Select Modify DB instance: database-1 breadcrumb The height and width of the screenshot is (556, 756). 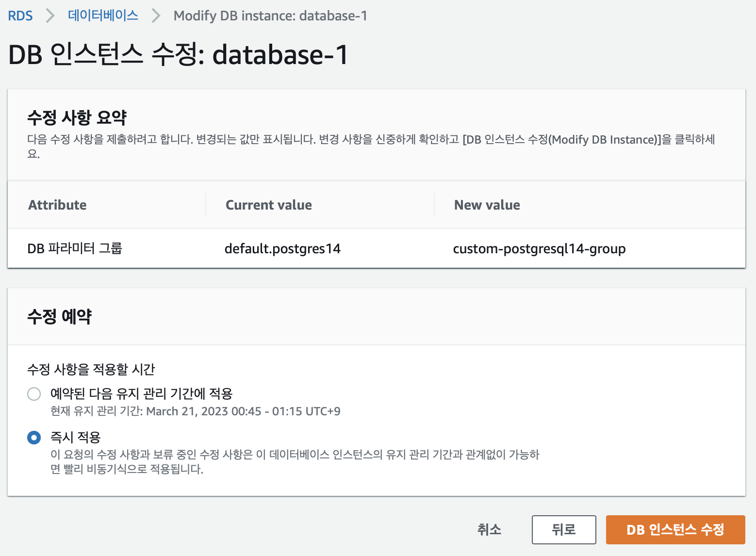click(270, 16)
